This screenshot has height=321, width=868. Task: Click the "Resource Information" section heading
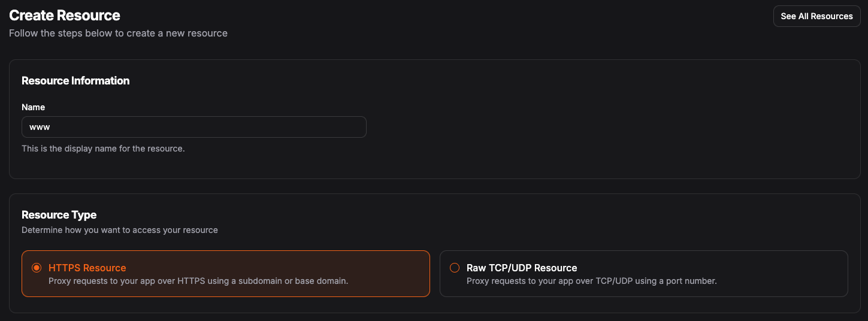tap(75, 81)
